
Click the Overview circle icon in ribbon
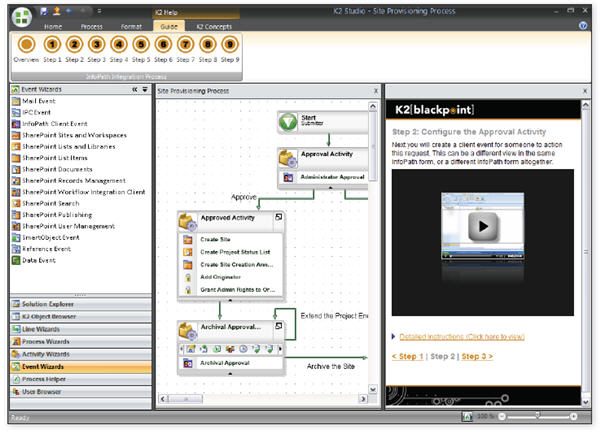26,45
